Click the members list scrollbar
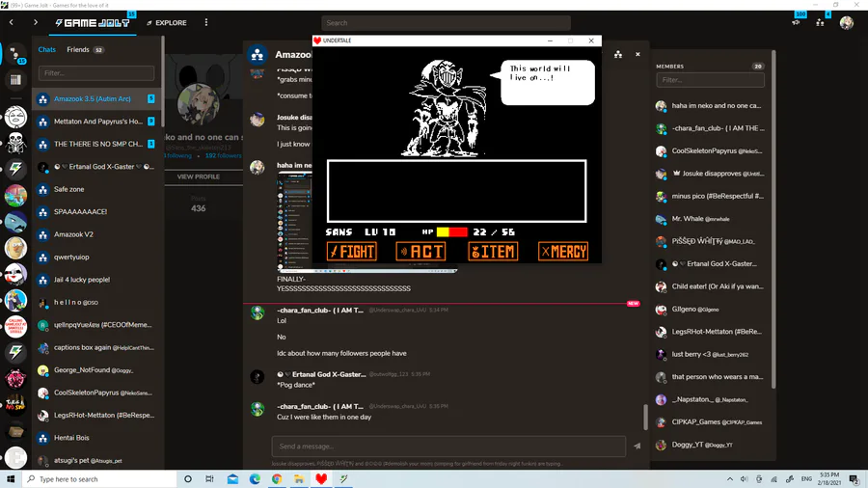 click(773, 219)
